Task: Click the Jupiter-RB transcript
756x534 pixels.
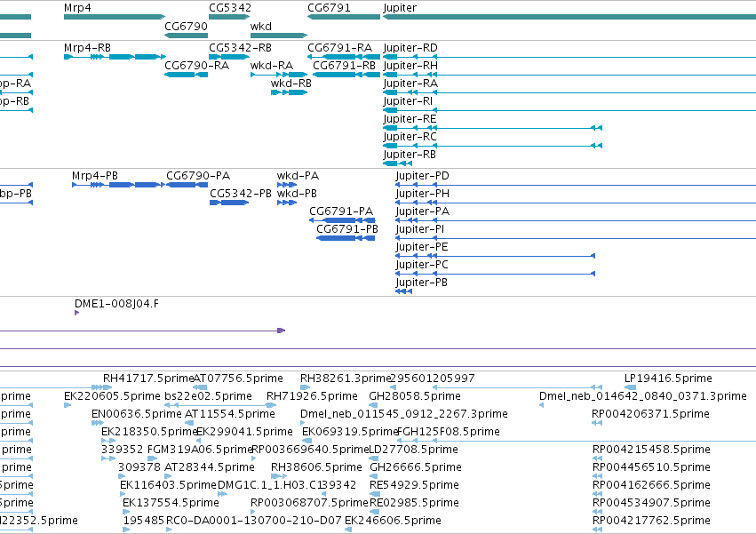Action: [398, 163]
